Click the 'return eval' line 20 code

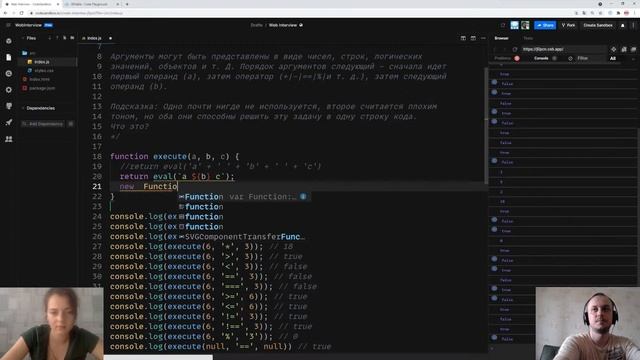pyautogui.click(x=177, y=176)
